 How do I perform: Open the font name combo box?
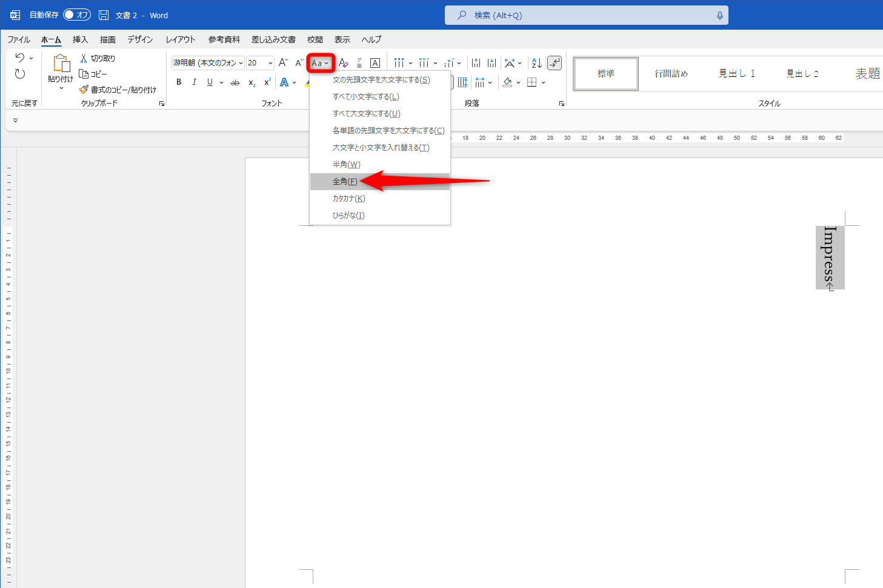(x=208, y=63)
